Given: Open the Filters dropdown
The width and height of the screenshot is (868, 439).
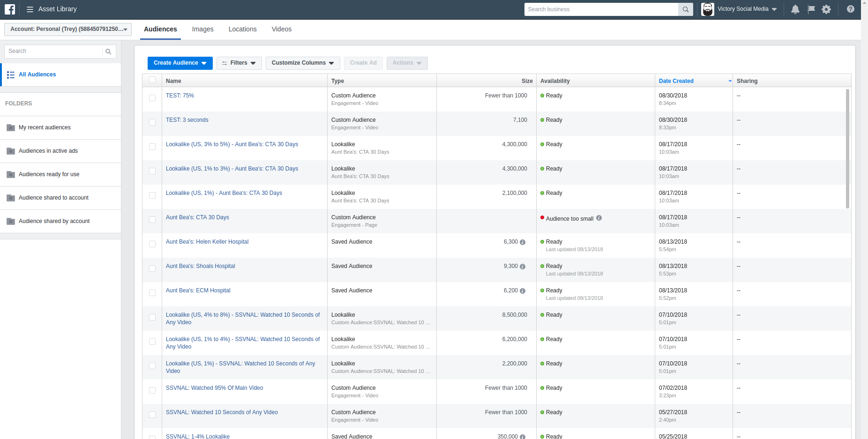Looking at the screenshot, I should (239, 63).
